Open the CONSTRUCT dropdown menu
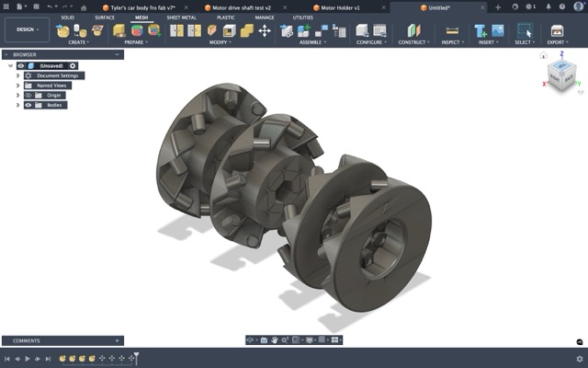The width and height of the screenshot is (588, 368). tap(413, 42)
